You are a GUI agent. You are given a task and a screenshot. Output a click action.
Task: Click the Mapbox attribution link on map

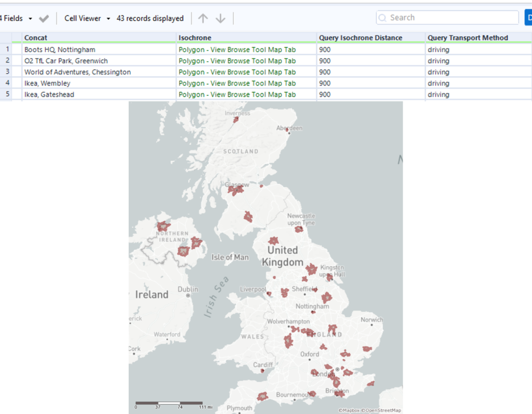pos(349,410)
